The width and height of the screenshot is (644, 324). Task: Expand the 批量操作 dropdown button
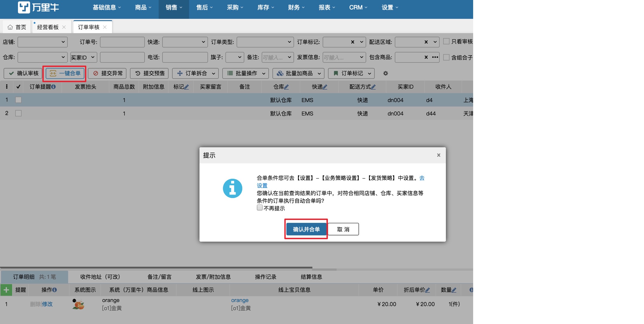264,73
